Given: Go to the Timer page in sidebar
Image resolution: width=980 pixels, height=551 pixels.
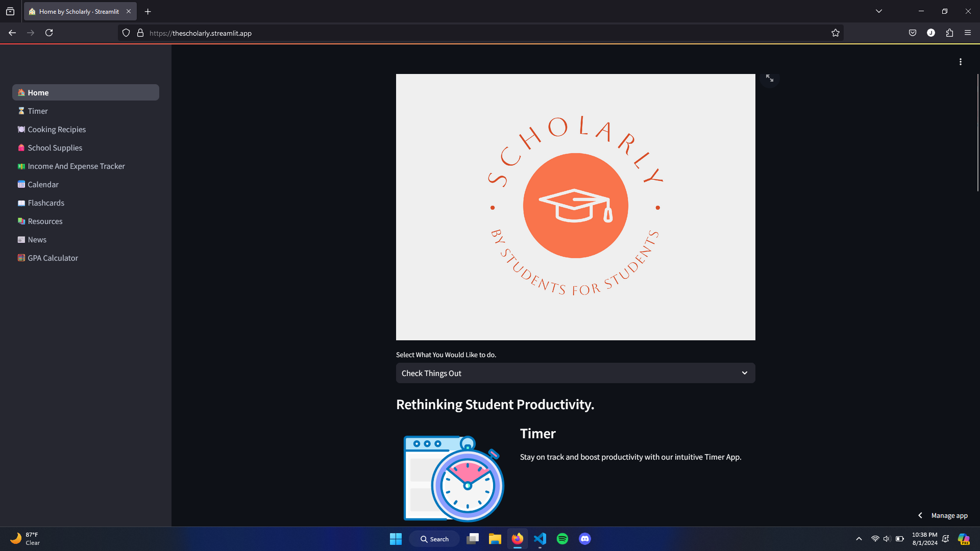Looking at the screenshot, I should coord(38,111).
